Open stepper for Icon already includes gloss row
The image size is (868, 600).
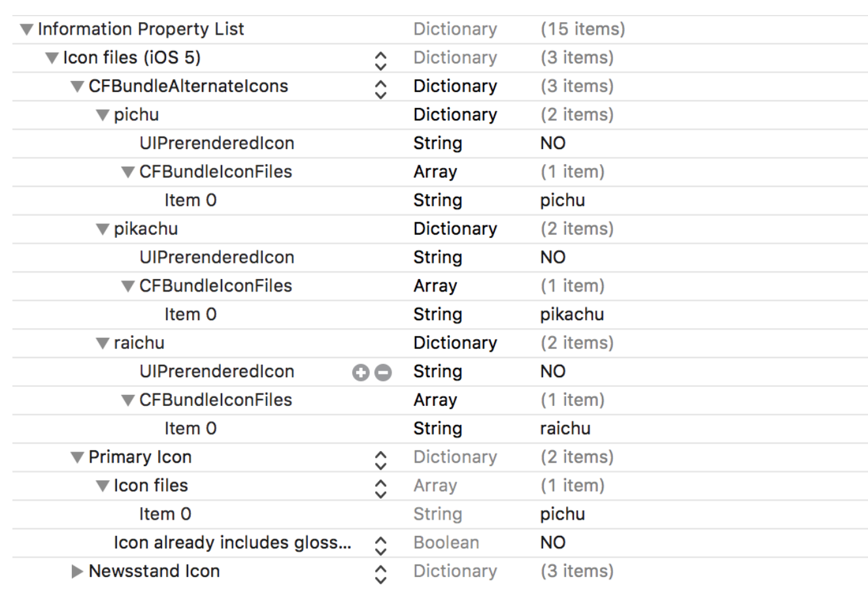pyautogui.click(x=380, y=546)
